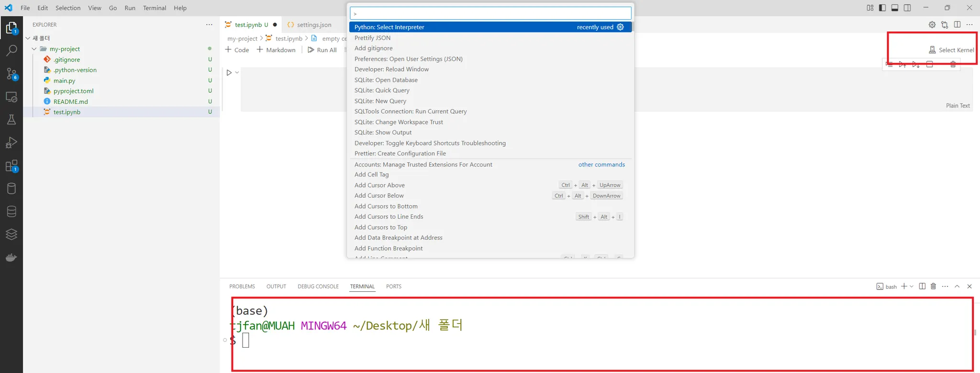This screenshot has width=980, height=373.
Task: Choose Python: Select Interpreter command
Action: (x=490, y=27)
